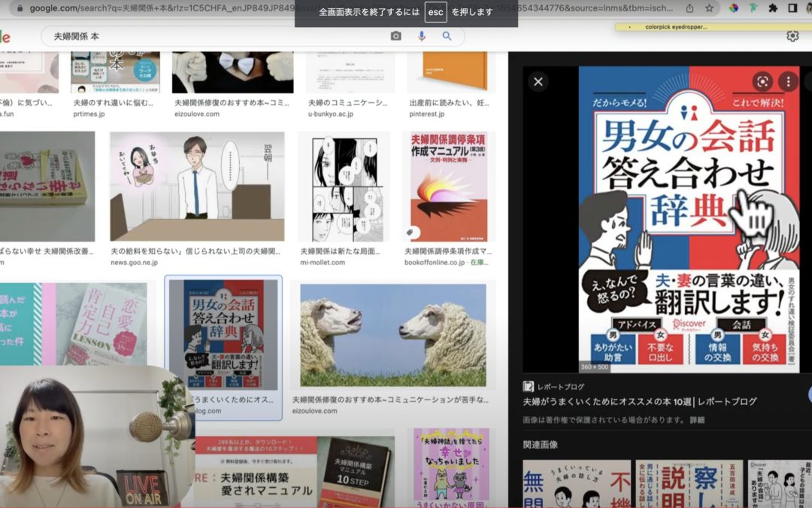Open the browser extensions puzzle-piece icon
This screenshot has width=812, height=508.
773,8
